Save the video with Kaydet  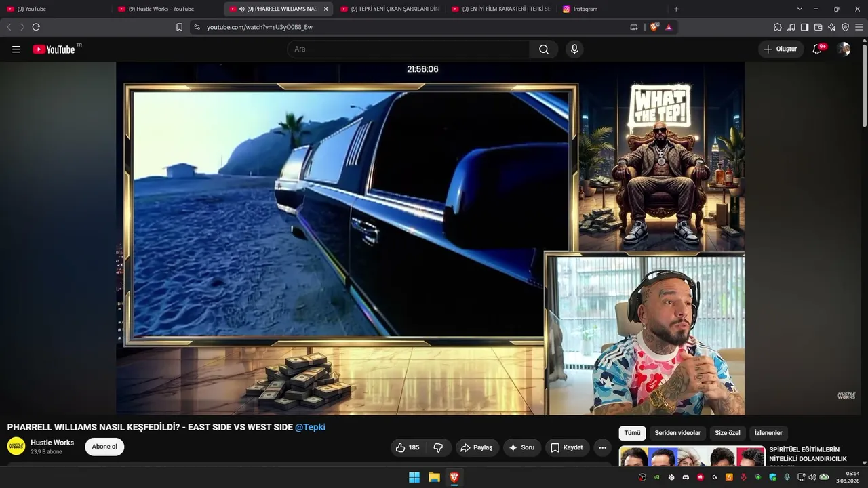coord(567,447)
